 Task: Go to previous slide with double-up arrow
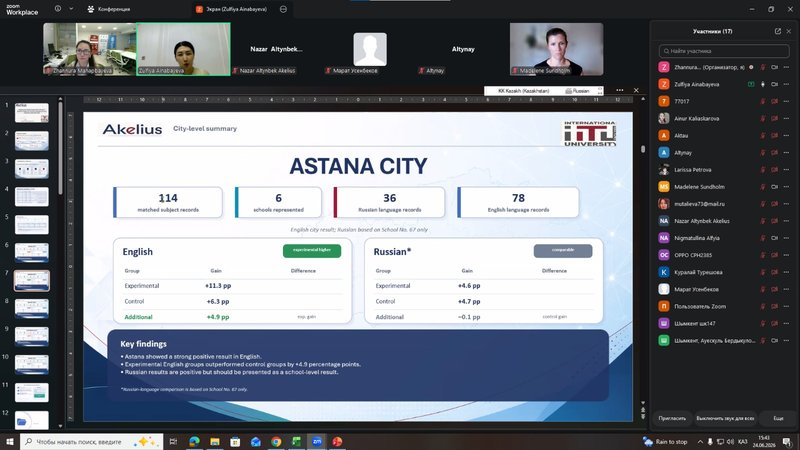643,410
